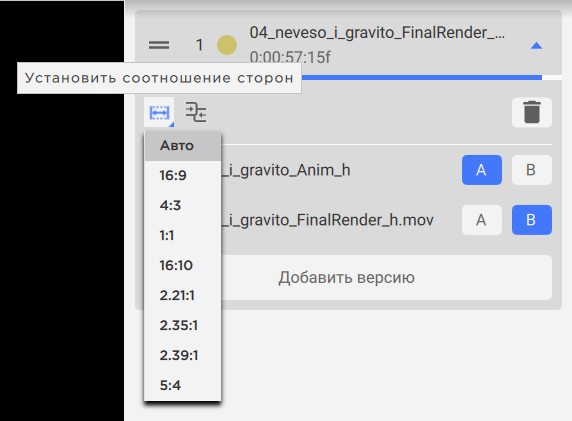This screenshot has height=421, width=572.
Task: Toggle B for FinalRender_h.mov version
Action: coord(532,220)
